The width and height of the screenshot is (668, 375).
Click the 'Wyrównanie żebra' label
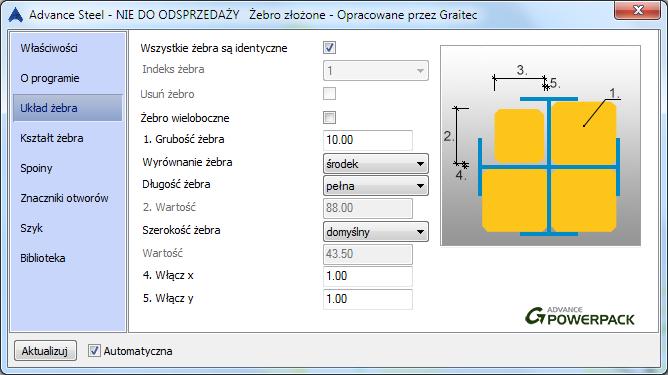(x=187, y=162)
